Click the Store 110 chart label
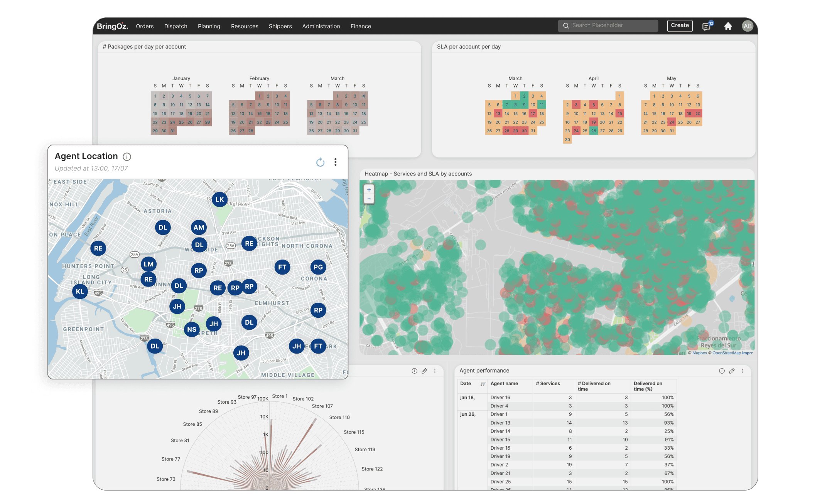This screenshot has height=504, width=832. pyautogui.click(x=339, y=417)
